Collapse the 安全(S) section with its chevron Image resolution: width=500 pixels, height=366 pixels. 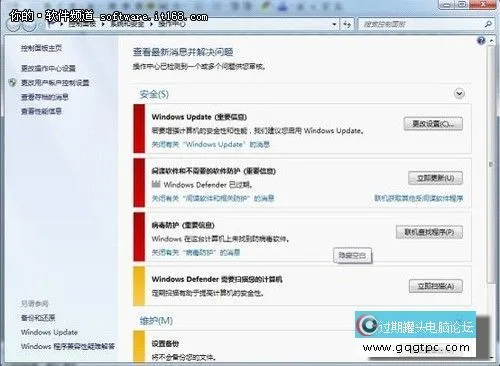459,94
